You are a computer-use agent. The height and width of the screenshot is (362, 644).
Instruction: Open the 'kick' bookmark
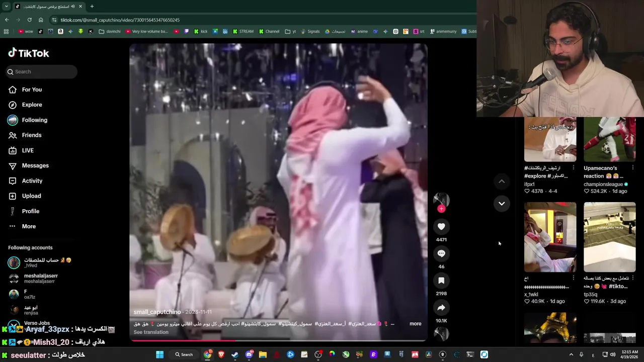point(200,31)
